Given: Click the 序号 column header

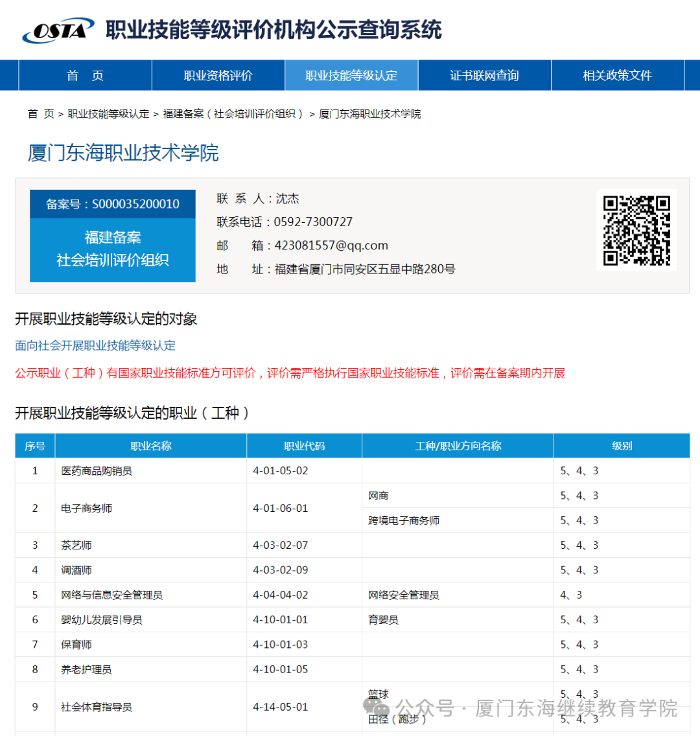Looking at the screenshot, I should 35,446.
